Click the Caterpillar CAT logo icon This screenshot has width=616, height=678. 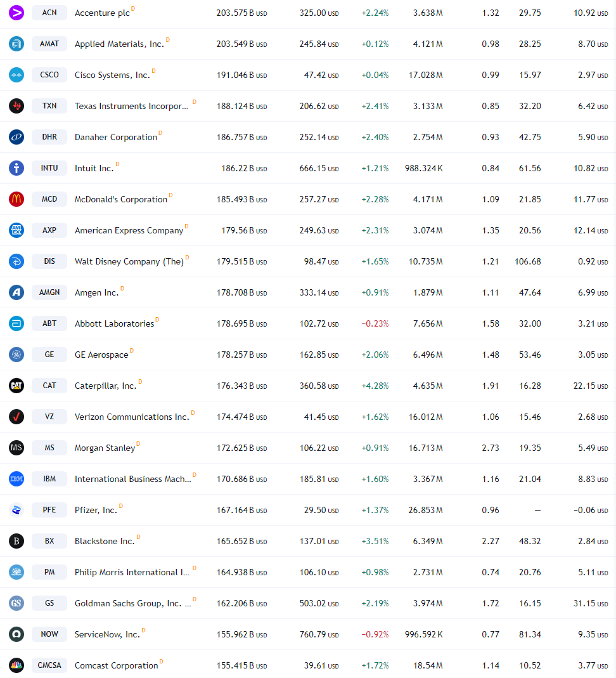click(16, 386)
